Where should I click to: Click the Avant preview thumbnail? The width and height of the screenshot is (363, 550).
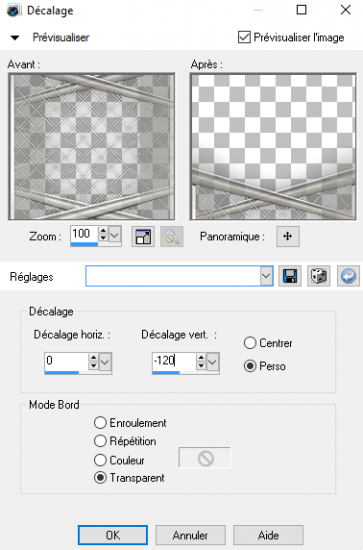point(91,147)
